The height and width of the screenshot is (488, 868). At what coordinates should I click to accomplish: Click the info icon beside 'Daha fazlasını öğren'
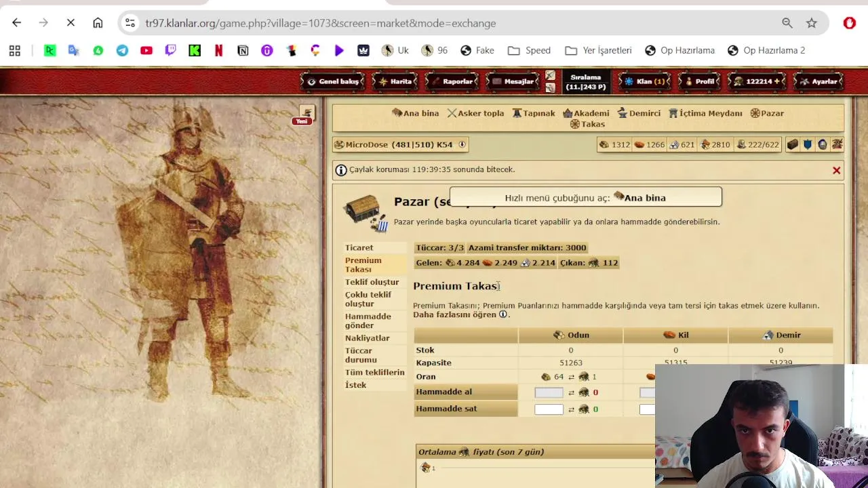pyautogui.click(x=503, y=314)
